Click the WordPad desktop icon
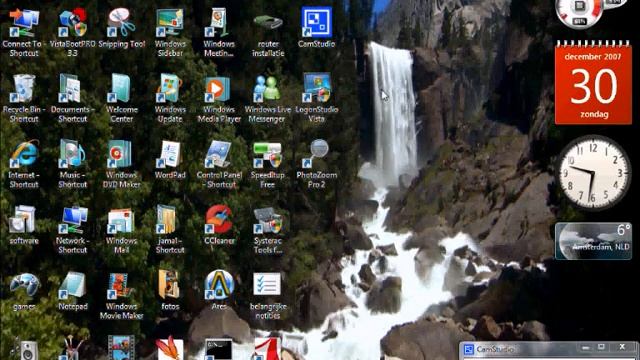The height and width of the screenshot is (360, 640). pos(170,154)
